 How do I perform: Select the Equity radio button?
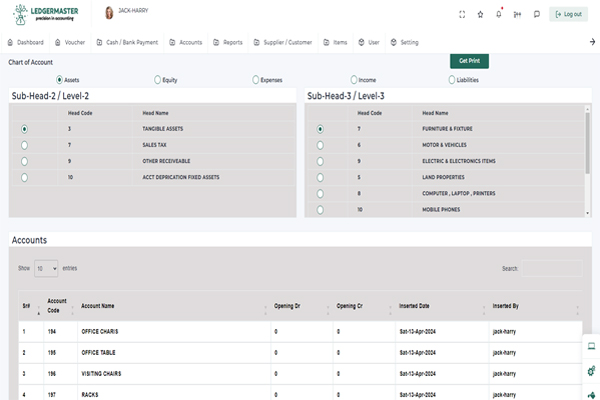tap(157, 80)
